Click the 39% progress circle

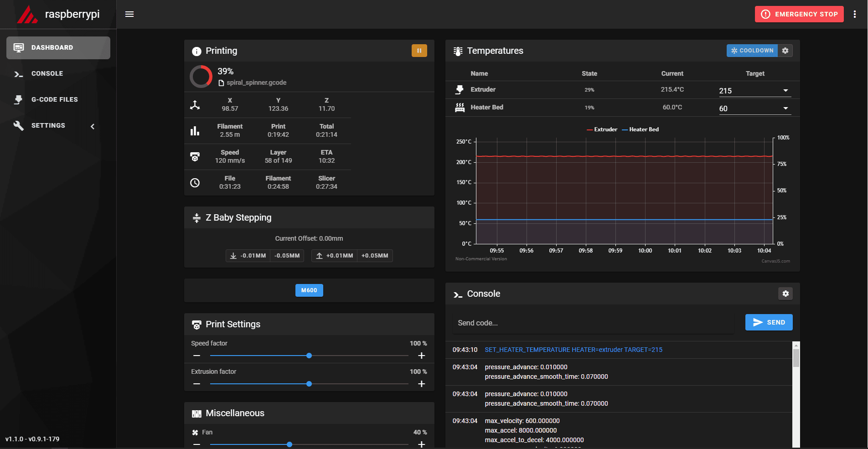(x=201, y=76)
